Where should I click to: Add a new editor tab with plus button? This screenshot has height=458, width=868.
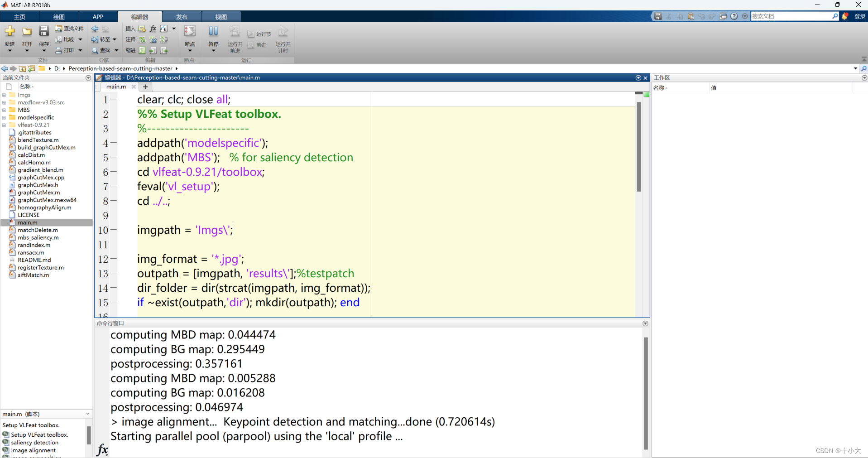(x=145, y=87)
